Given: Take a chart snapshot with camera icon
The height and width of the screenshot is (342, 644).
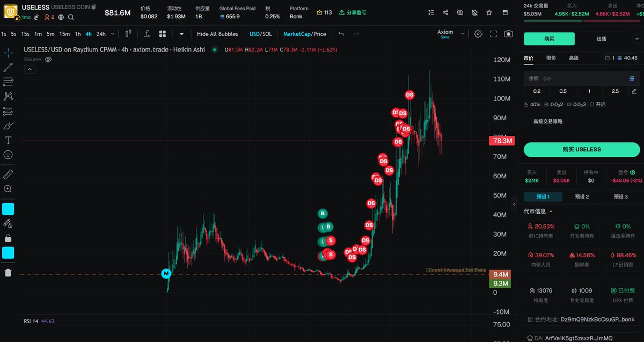Looking at the screenshot, I should pos(508,34).
